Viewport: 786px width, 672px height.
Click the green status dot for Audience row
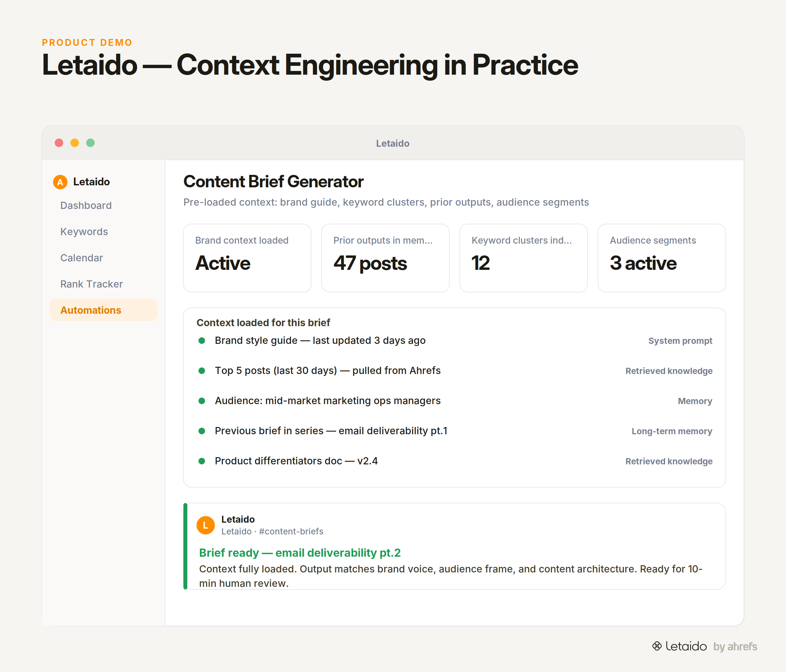202,401
